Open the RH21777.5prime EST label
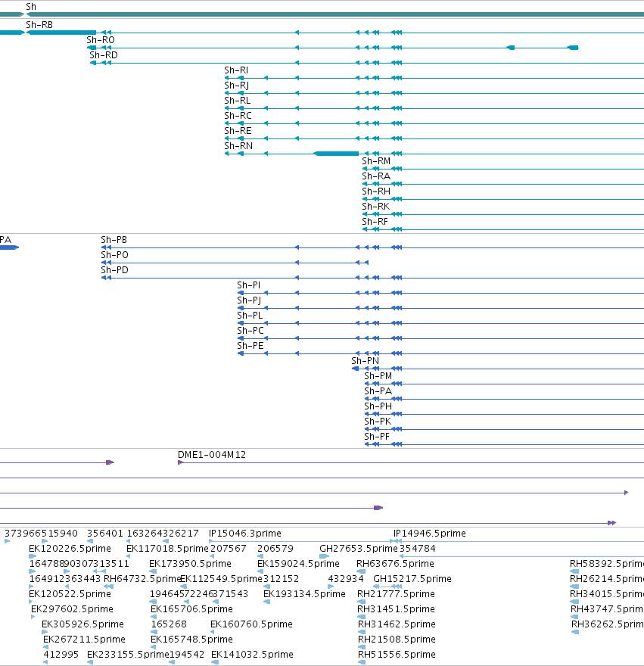 396,594
